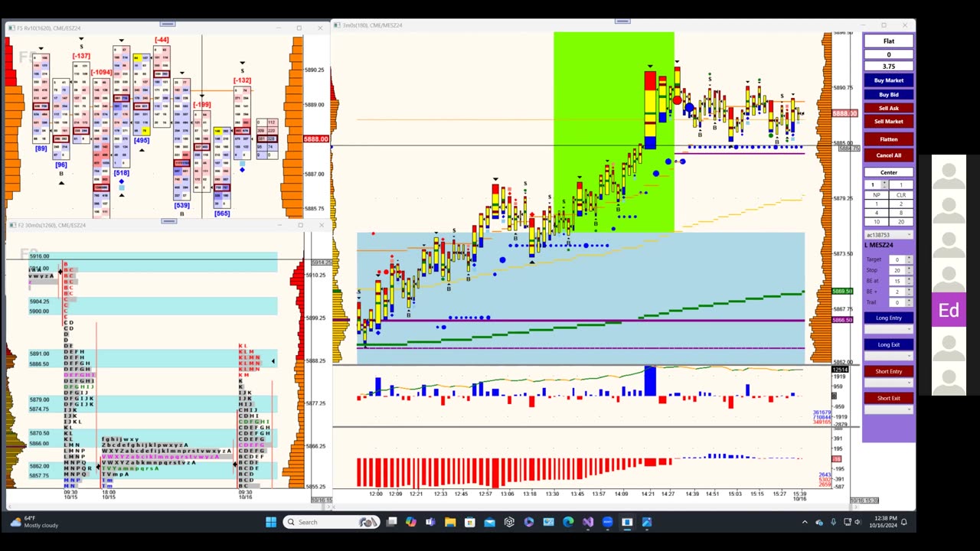Image resolution: width=980 pixels, height=551 pixels.
Task: Click the Short Entry strategy button
Action: [x=888, y=371]
